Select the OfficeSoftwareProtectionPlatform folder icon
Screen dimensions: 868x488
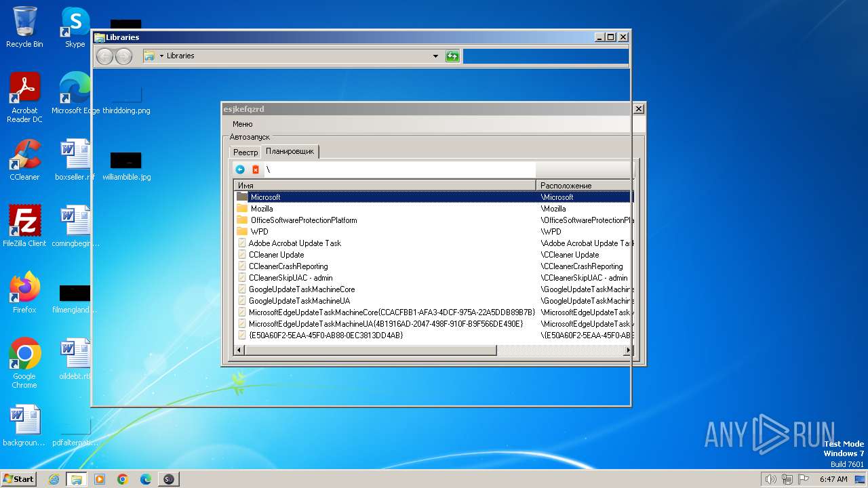(x=242, y=220)
